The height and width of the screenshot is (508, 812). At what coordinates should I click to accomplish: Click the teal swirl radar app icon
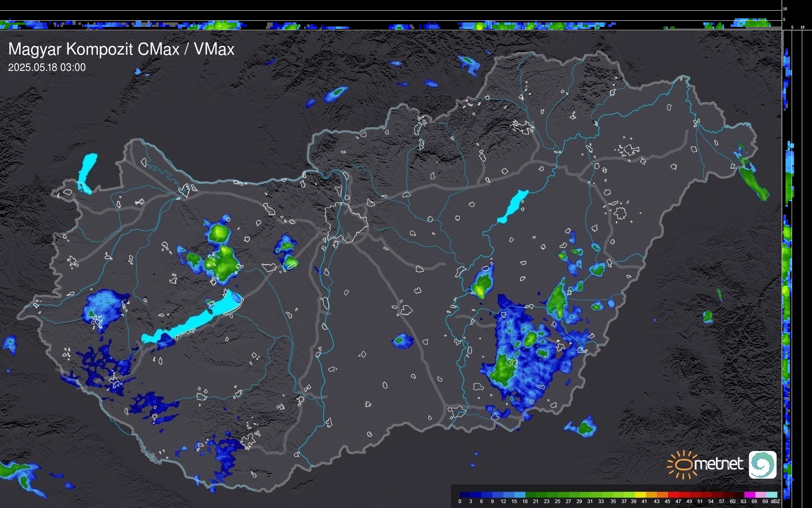pos(762,464)
